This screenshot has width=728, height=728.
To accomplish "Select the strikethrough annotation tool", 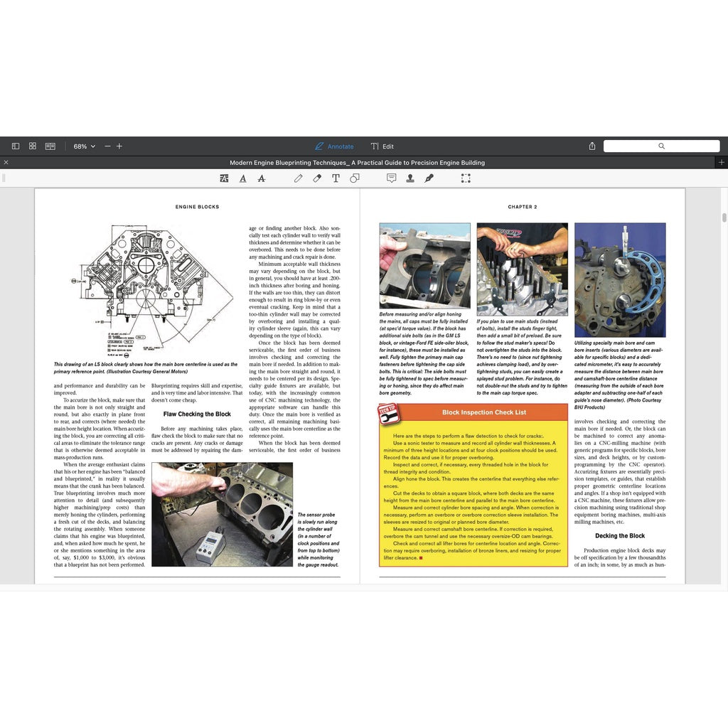I will point(261,178).
